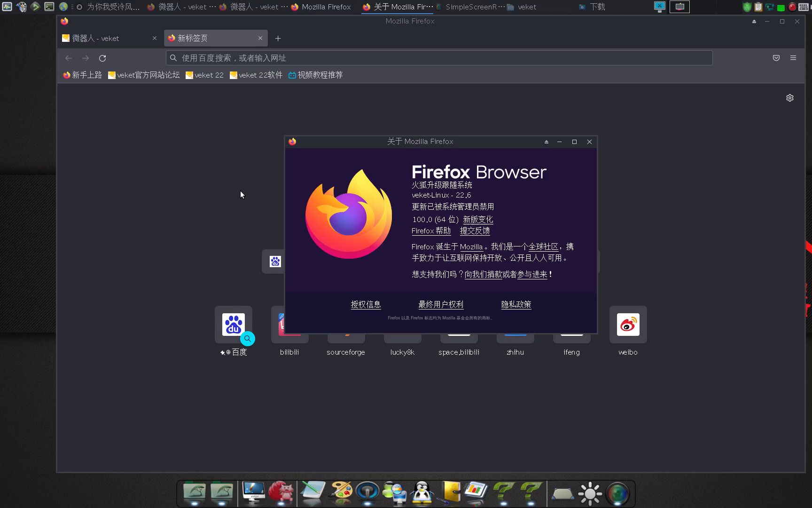Open the Firefox hamburger application menu

[x=793, y=58]
